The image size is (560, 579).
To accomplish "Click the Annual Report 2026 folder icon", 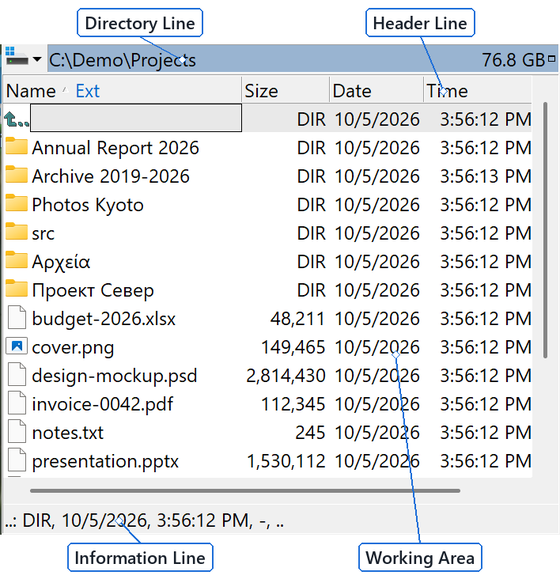I will point(16,146).
